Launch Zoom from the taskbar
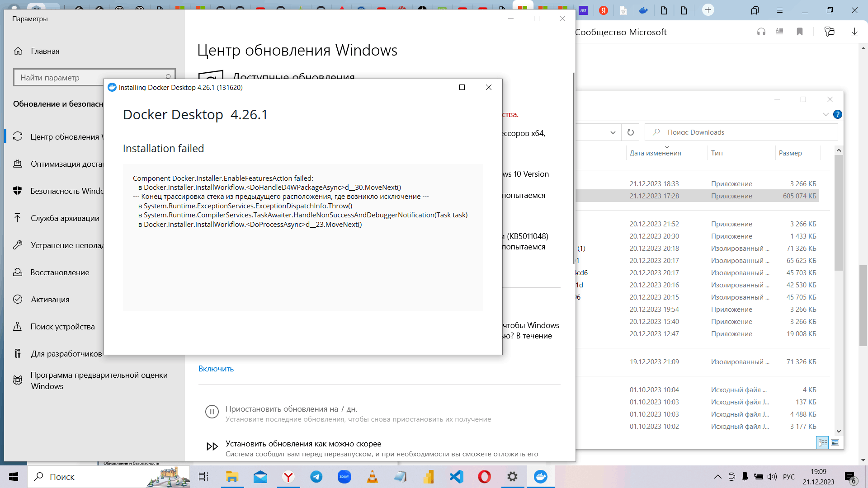This screenshot has height=488, width=868. tap(344, 477)
